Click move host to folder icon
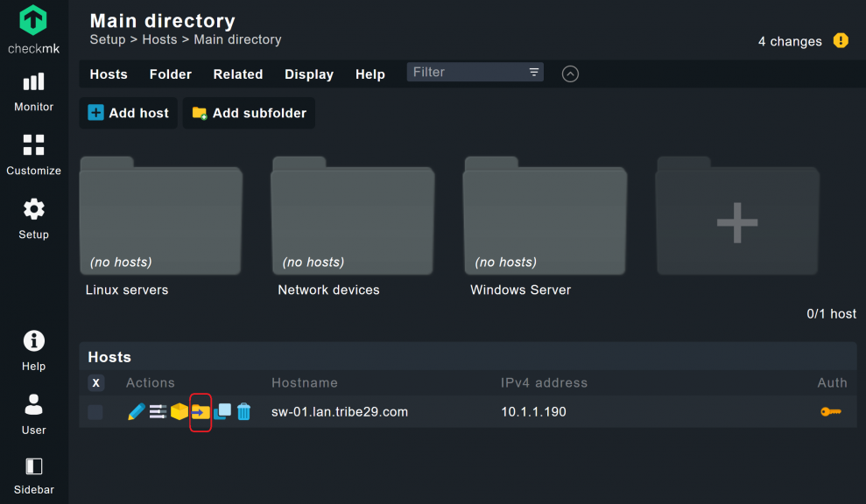 pos(201,411)
